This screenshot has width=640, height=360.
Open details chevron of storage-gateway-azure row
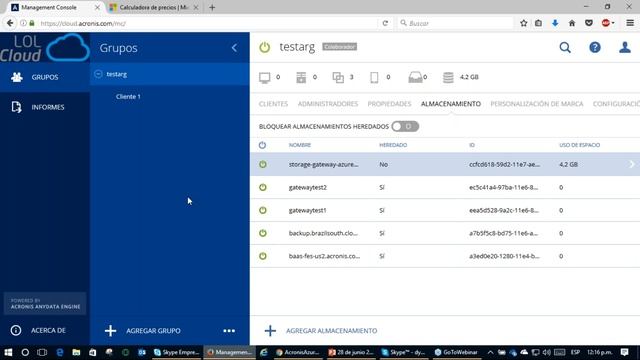(x=631, y=164)
